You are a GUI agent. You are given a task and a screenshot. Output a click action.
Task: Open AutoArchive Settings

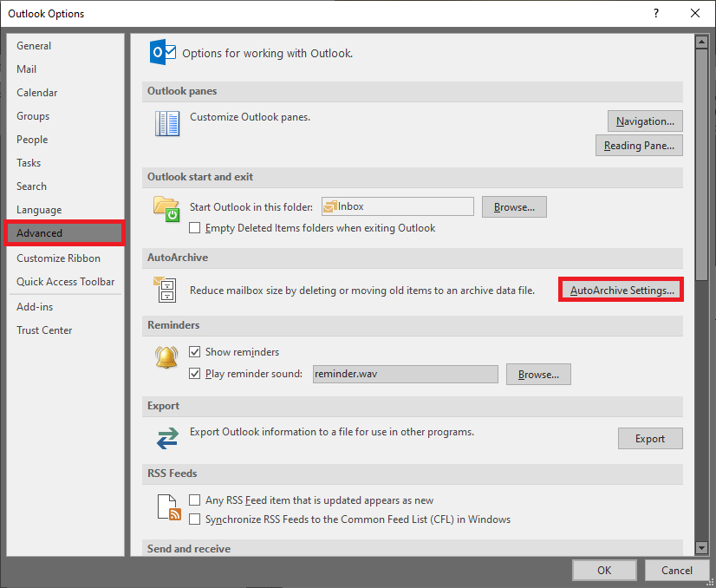621,290
